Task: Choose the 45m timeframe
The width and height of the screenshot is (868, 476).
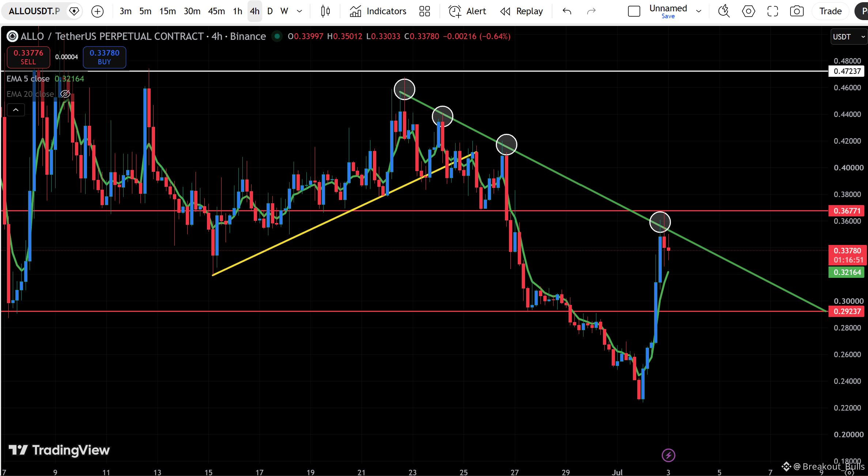Action: 216,11
